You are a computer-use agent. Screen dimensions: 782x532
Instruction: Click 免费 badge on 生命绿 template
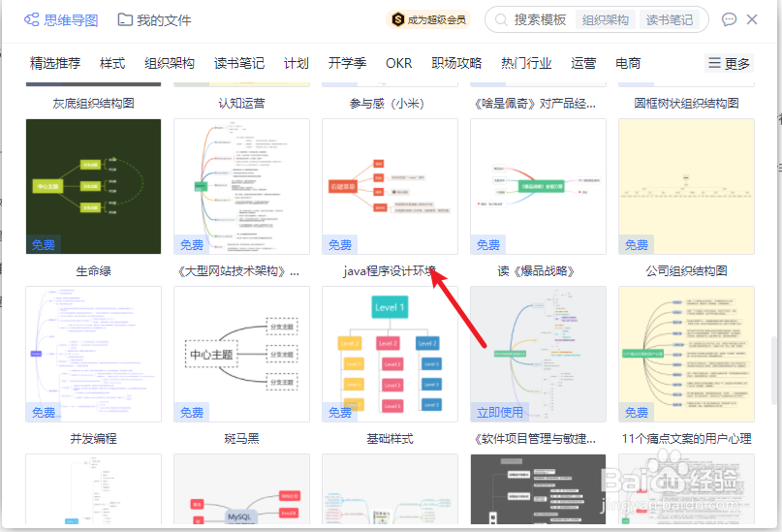[44, 245]
